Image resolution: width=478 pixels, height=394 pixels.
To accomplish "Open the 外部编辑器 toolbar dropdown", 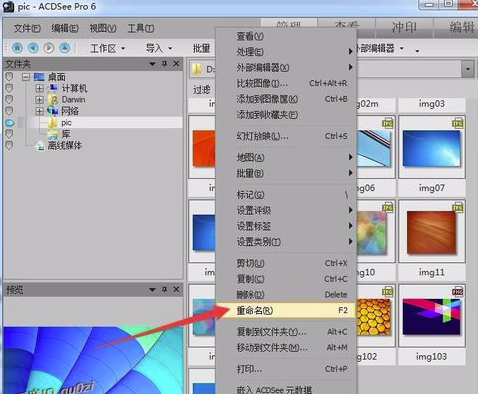I will (x=380, y=49).
